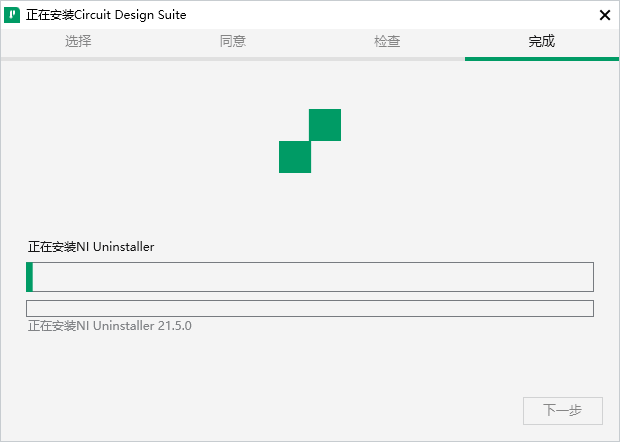Click the lower package progress bar

click(310, 308)
